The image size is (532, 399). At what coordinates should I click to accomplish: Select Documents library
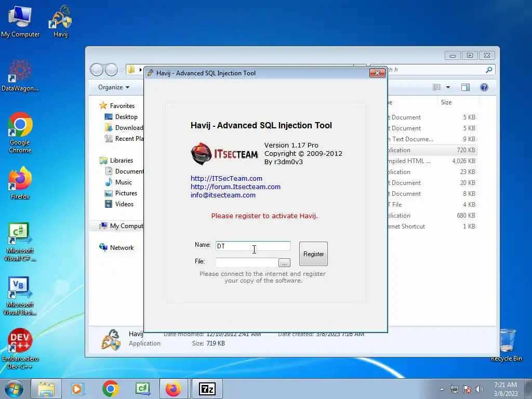(124, 171)
